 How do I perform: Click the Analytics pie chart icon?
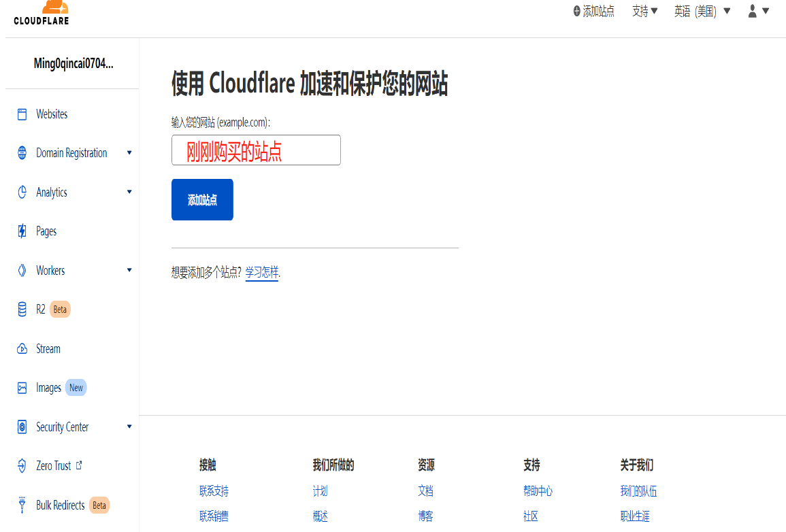pyautogui.click(x=22, y=193)
